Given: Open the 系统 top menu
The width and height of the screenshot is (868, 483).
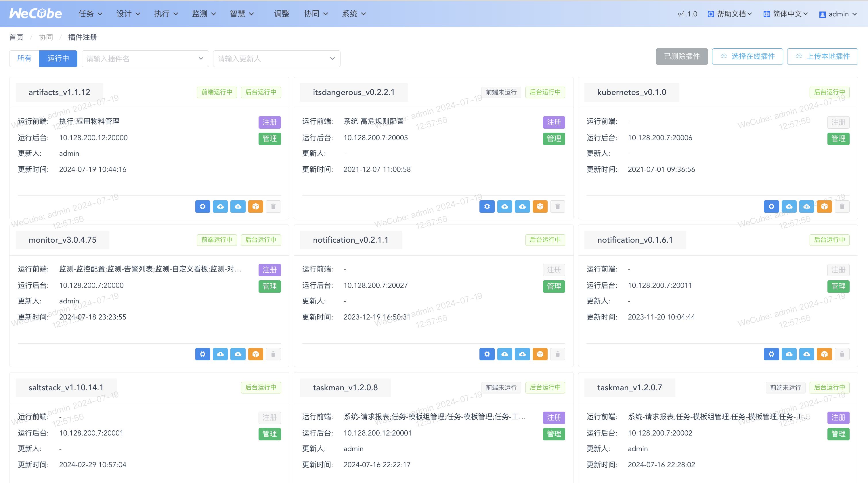Looking at the screenshot, I should pyautogui.click(x=354, y=14).
